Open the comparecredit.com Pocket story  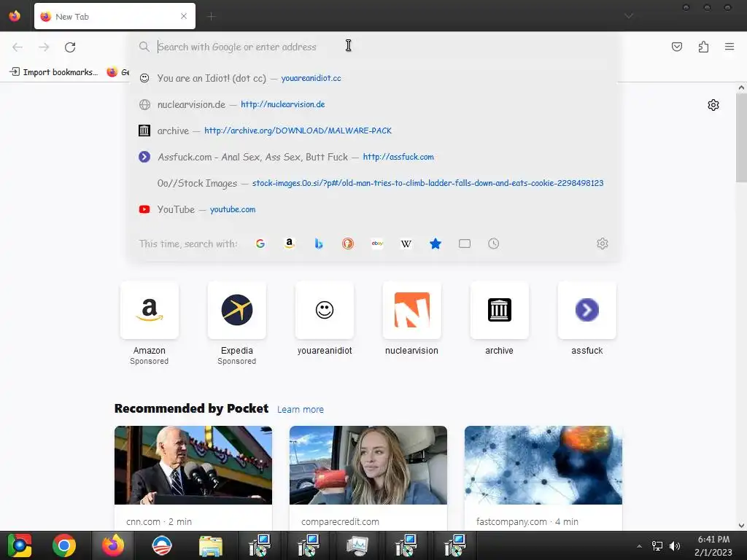(368, 478)
